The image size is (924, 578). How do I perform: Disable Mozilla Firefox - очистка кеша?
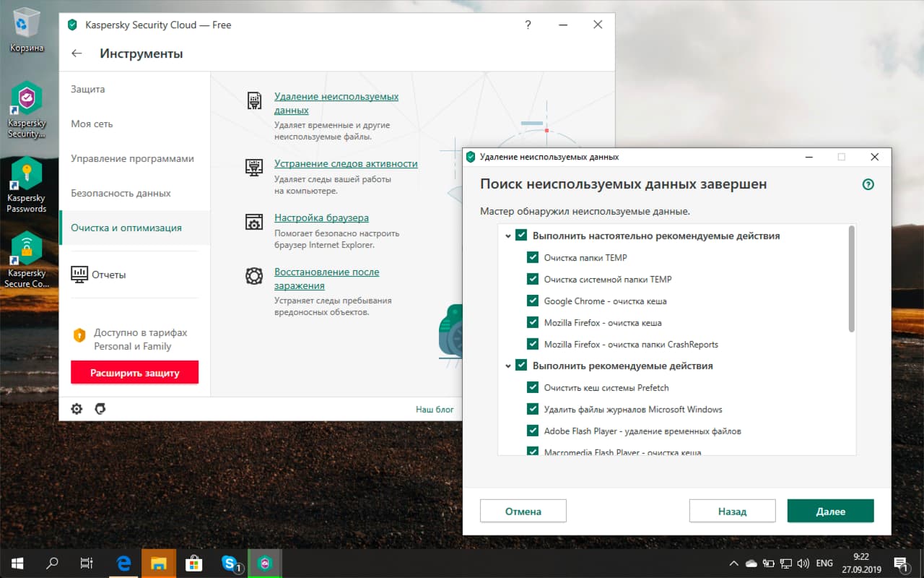532,322
